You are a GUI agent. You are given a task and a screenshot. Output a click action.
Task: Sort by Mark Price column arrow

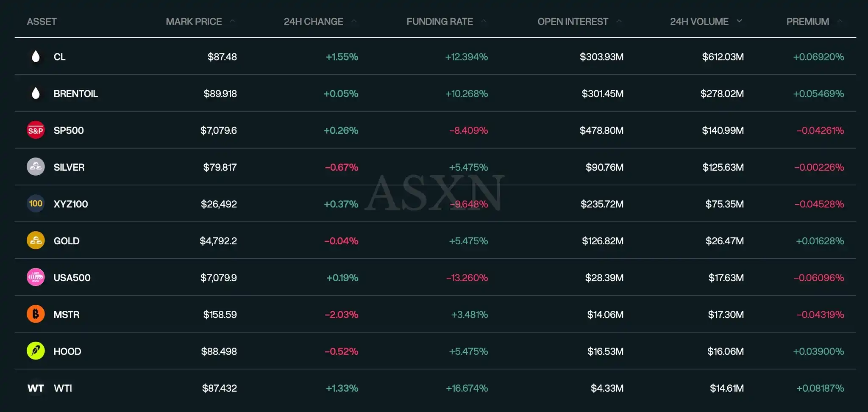point(232,21)
